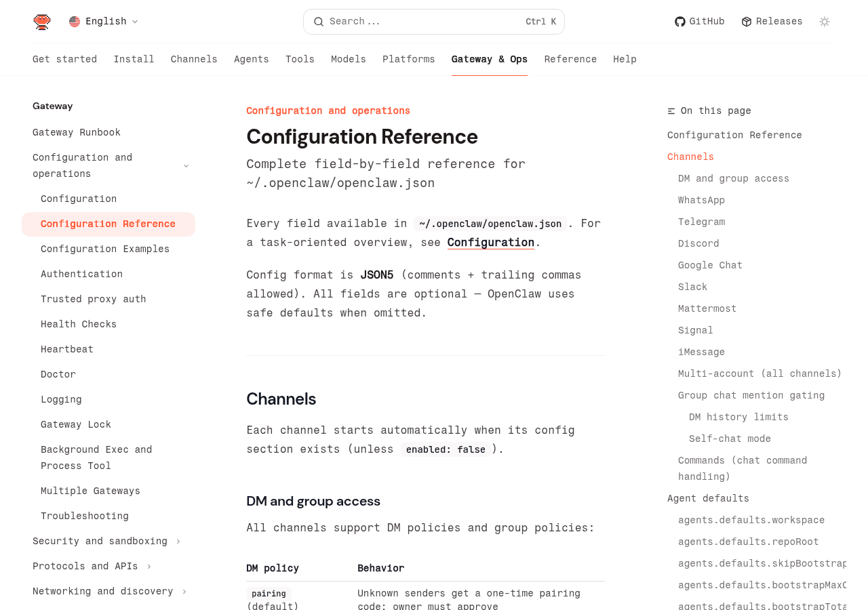
Task: Open the Configuration link in the paragraph
Action: point(490,241)
